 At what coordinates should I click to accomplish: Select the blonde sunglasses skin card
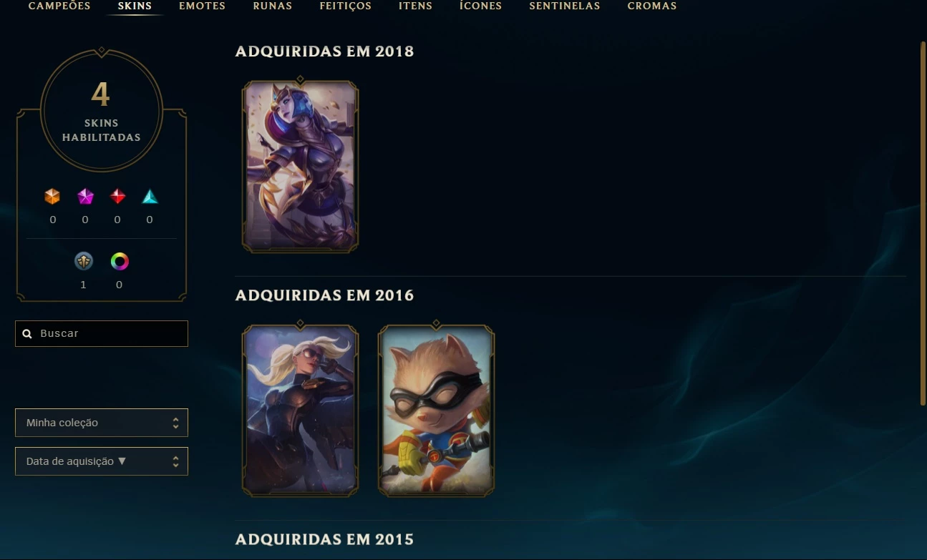(x=300, y=410)
